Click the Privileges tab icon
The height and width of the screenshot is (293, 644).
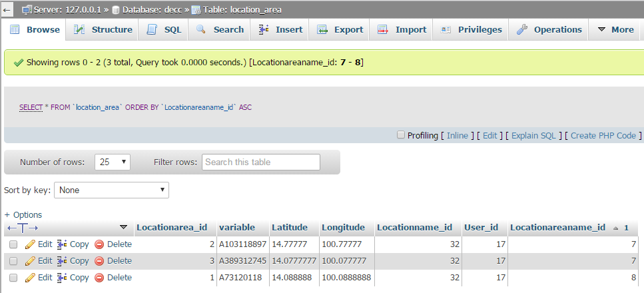tap(446, 29)
